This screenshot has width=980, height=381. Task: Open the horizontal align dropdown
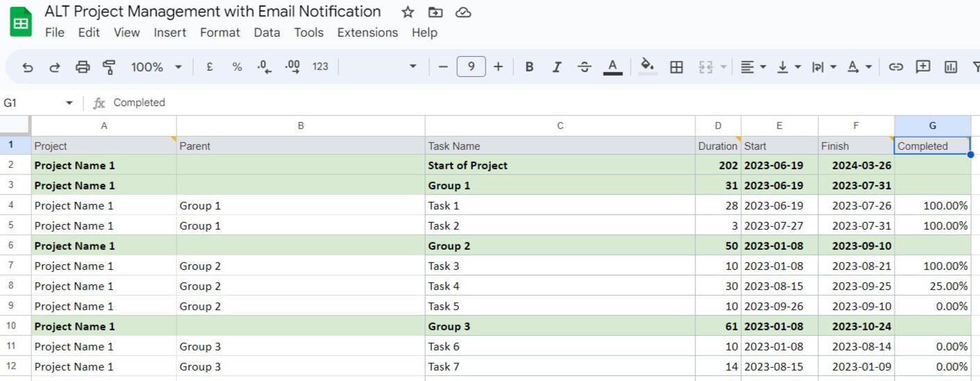pyautogui.click(x=753, y=67)
